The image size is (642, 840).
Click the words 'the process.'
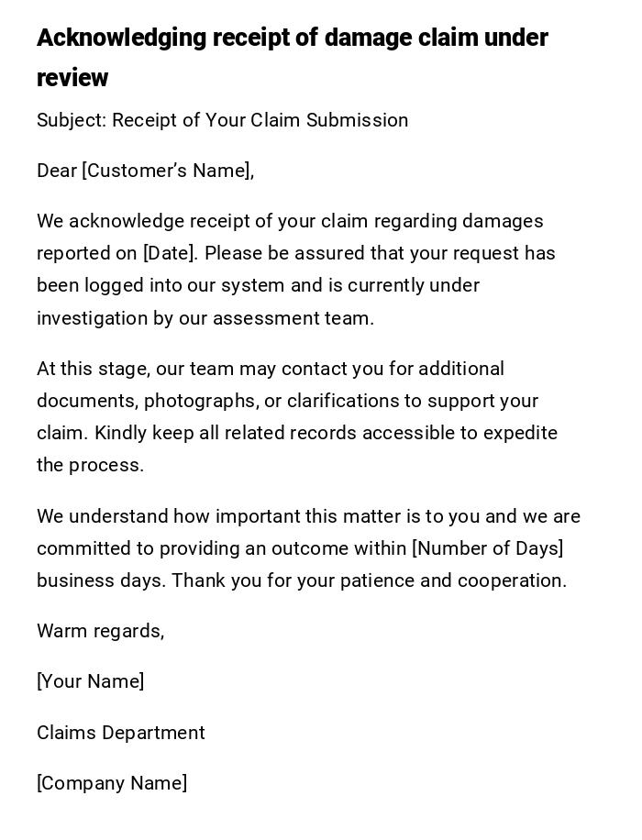pos(90,465)
